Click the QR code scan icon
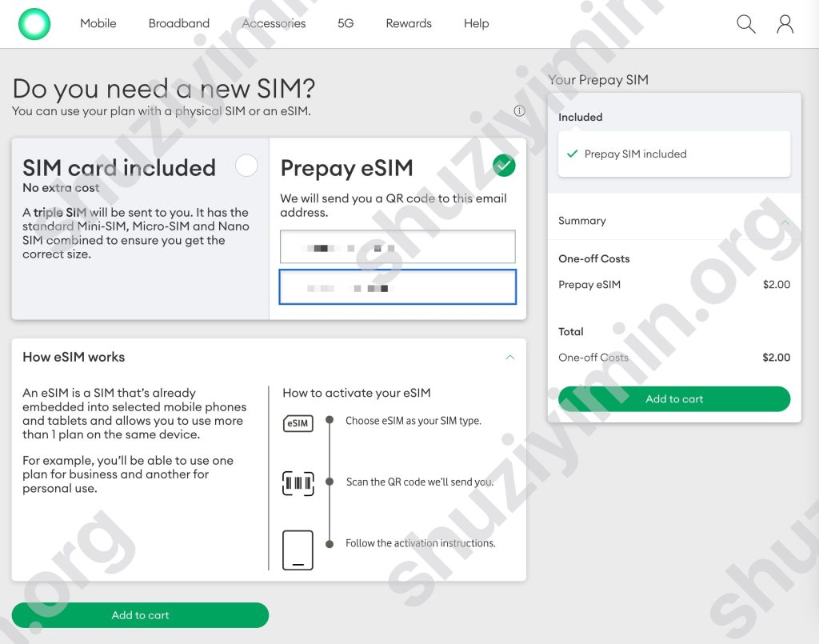 298,483
